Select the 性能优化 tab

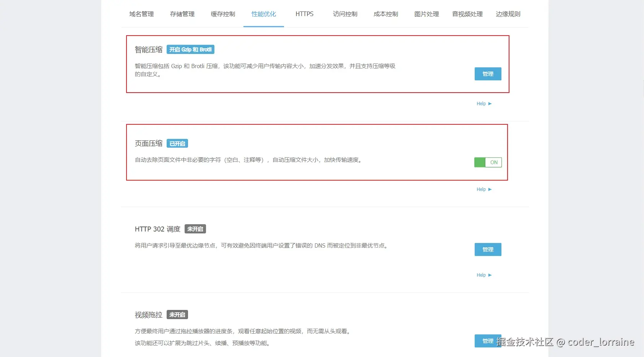[264, 14]
